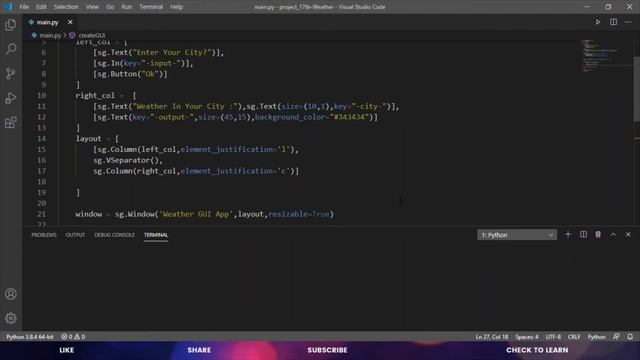Click the editor vertical scrollbar
The width and height of the screenshot is (640, 360).
637,89
